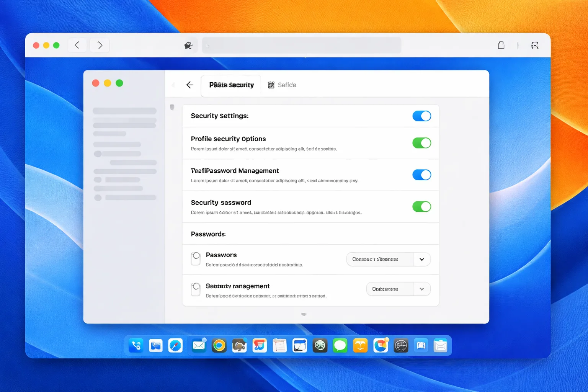Switch off the Security sassword toggle
The width and height of the screenshot is (588, 392).
click(x=422, y=206)
